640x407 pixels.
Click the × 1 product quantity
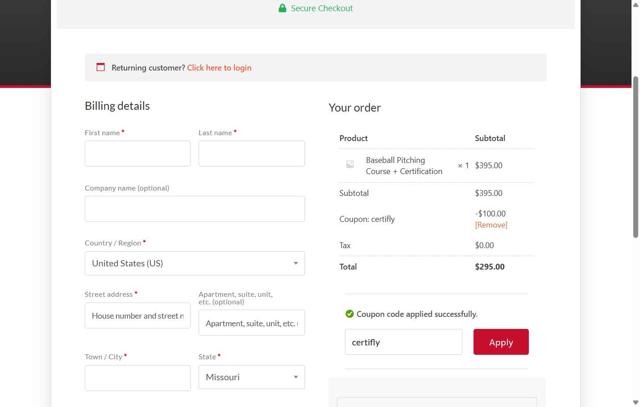point(463,165)
